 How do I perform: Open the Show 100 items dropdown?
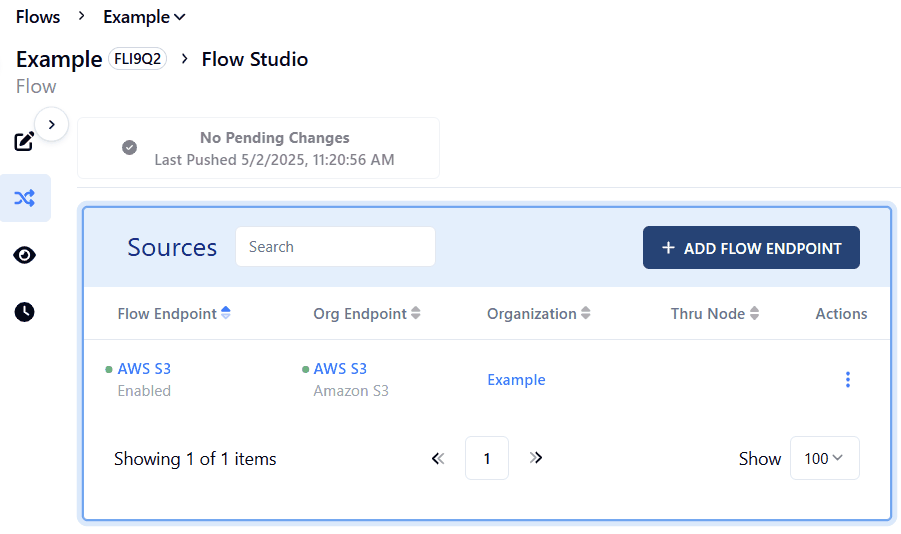825,458
